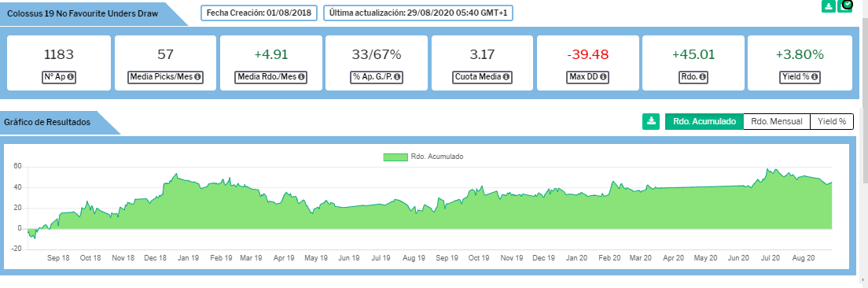Viewport: 868px width, 288px height.
Task: Click the Fecha Creación: 01/08/2018 box
Action: 259,13
